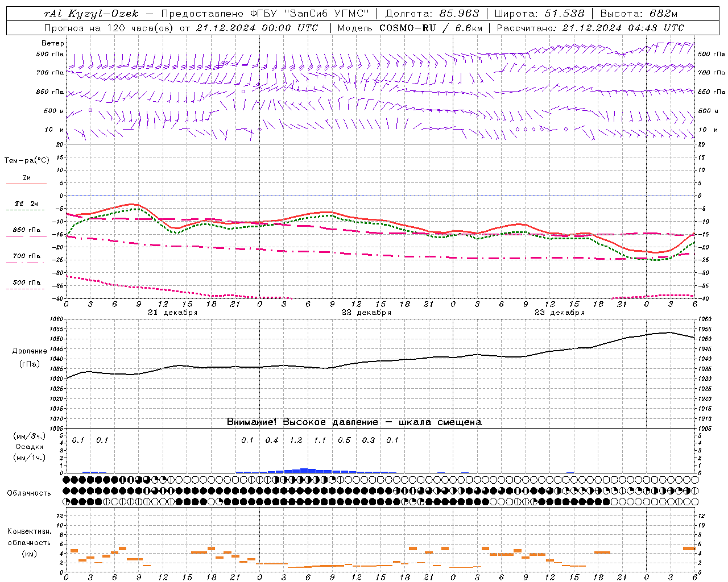This screenshot has height=582, width=728.
Task: Click the 22 декабря date label
Action: click(x=366, y=313)
